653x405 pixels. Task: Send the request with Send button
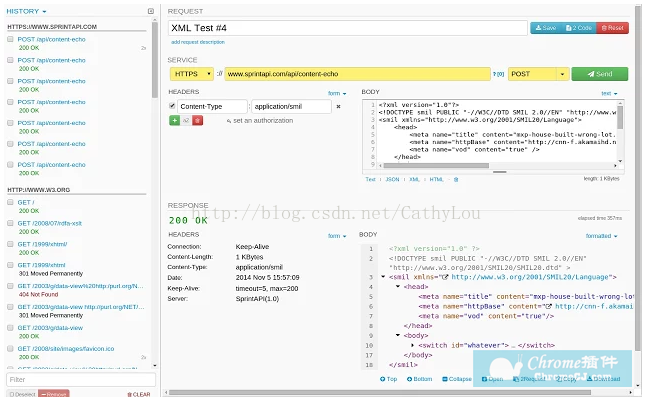600,74
